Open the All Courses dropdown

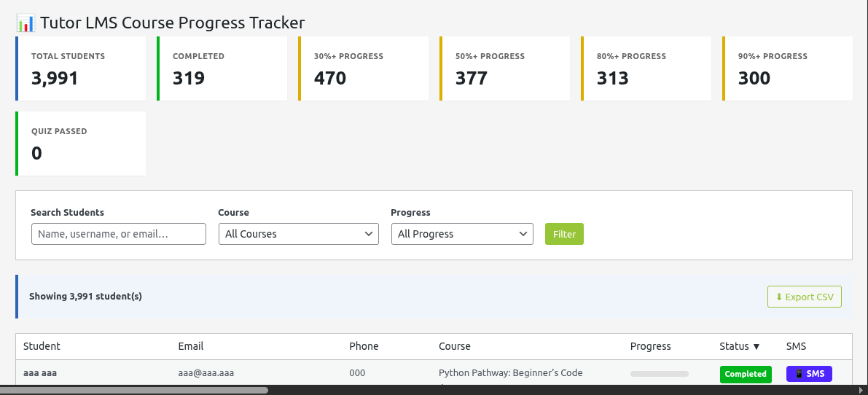tap(298, 234)
